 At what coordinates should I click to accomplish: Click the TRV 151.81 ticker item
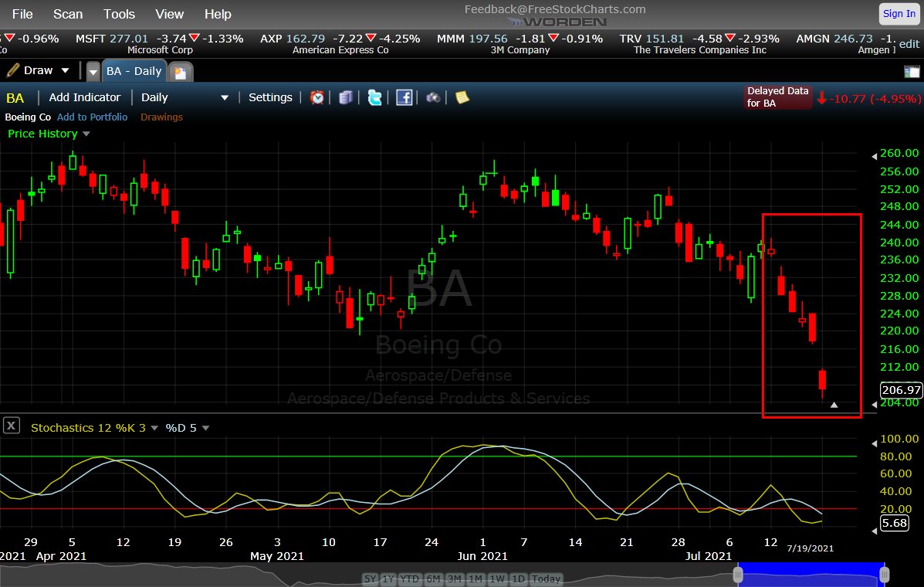[699, 43]
